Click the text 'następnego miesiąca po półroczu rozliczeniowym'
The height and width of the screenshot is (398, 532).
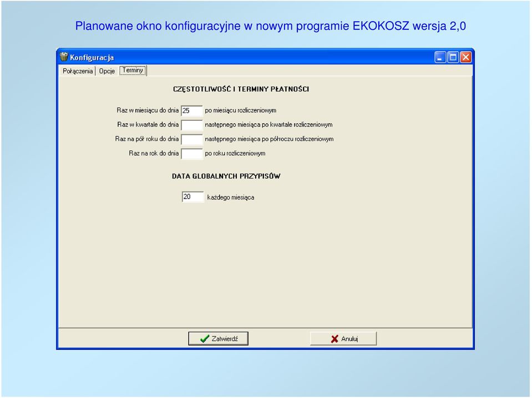(269, 139)
